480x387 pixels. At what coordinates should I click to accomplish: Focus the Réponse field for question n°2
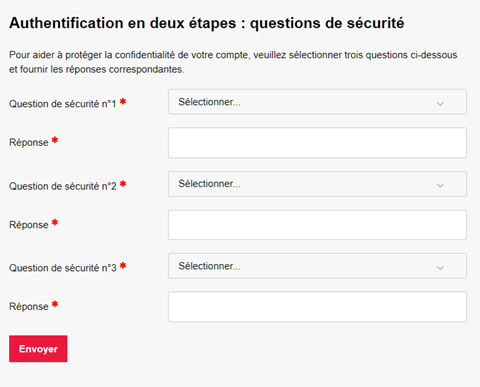(317, 225)
